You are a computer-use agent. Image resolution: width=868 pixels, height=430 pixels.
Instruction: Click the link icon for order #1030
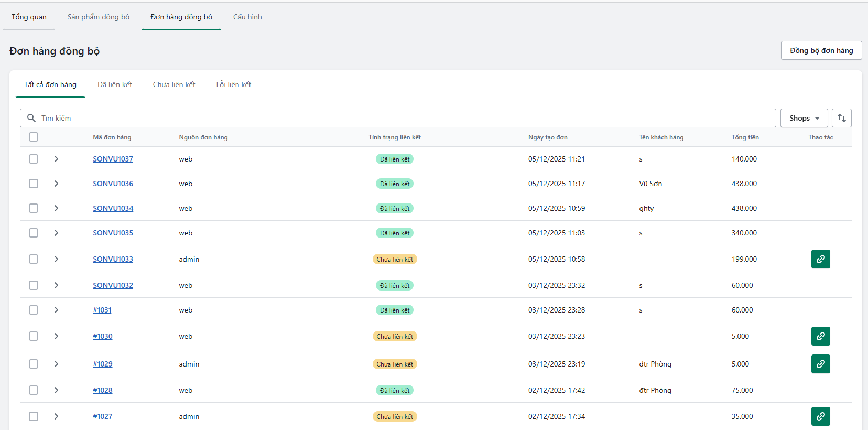click(820, 336)
